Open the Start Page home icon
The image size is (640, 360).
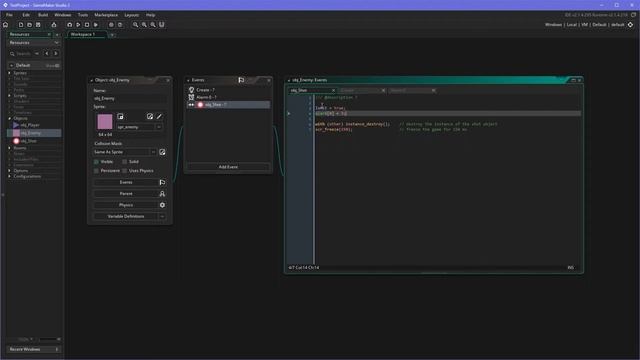5,24
